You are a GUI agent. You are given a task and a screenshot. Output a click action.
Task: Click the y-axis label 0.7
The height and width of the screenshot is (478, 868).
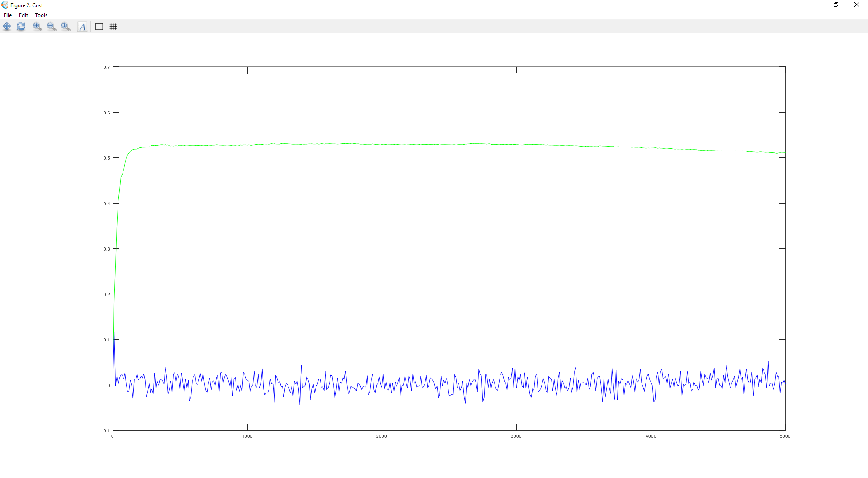[x=107, y=67]
